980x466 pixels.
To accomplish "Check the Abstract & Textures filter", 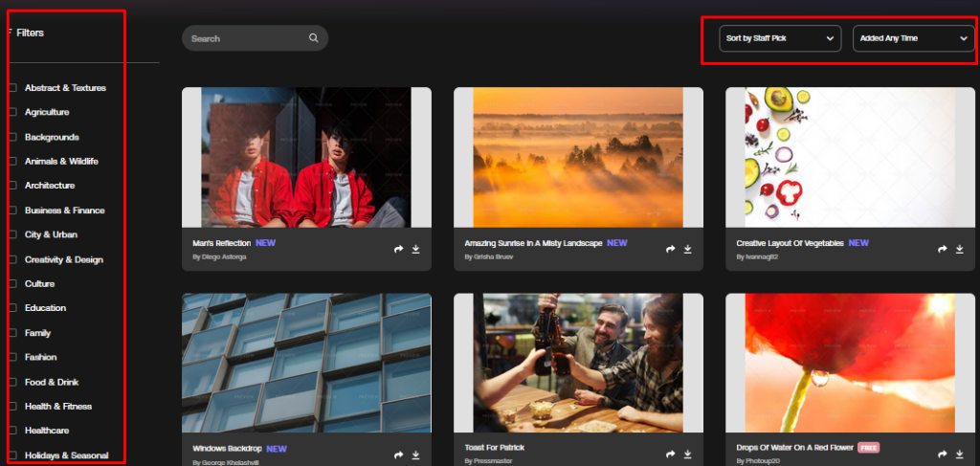I will pos(12,88).
